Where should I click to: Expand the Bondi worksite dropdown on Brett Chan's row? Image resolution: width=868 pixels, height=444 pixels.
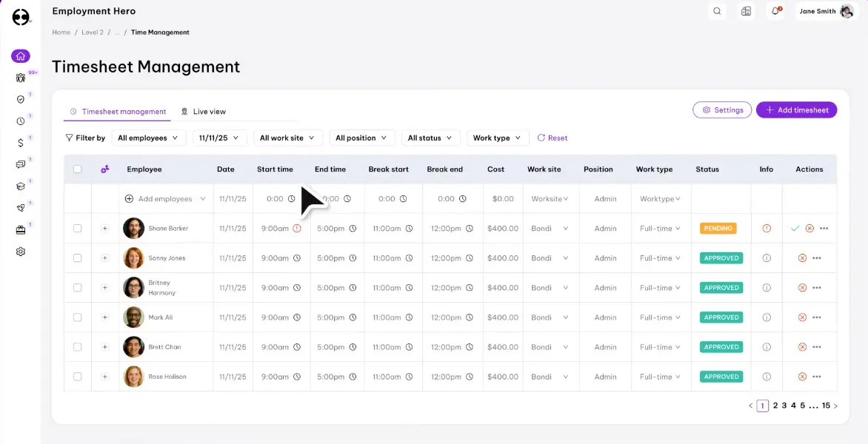pos(550,346)
